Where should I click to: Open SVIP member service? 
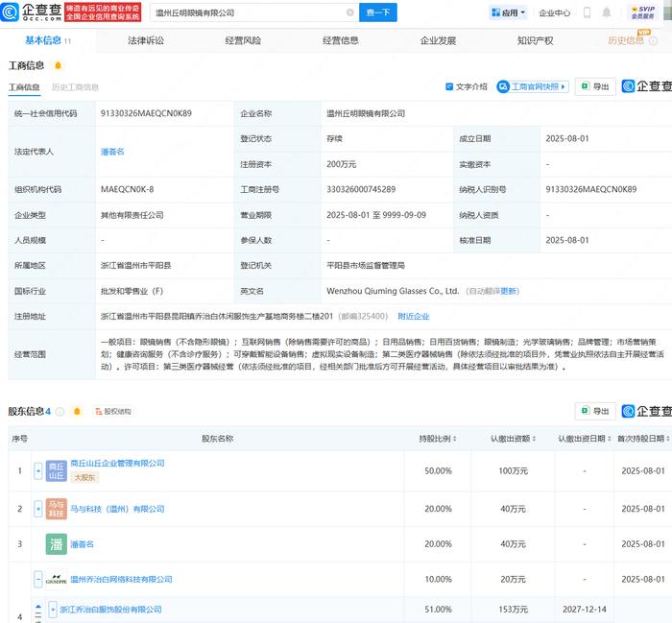pyautogui.click(x=643, y=12)
